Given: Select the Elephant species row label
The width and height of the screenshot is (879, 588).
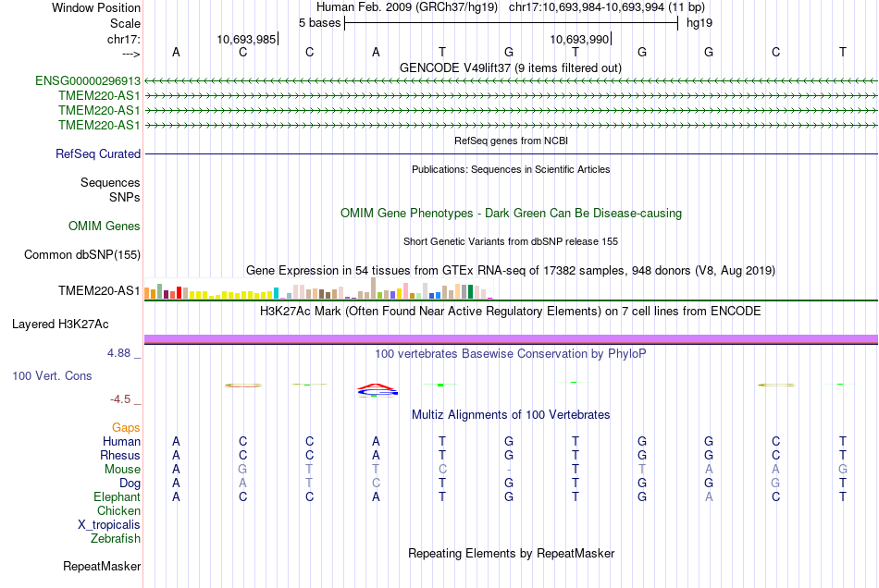Looking at the screenshot, I should 117,497.
